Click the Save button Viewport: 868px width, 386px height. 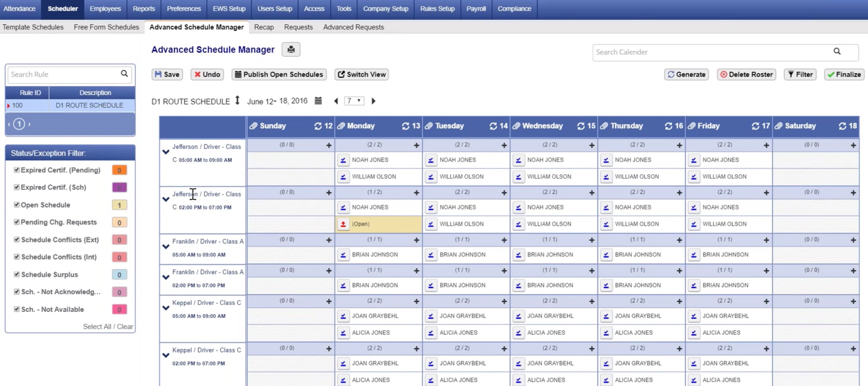[x=167, y=74]
